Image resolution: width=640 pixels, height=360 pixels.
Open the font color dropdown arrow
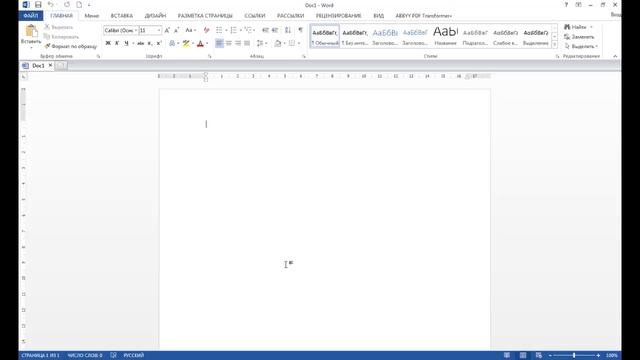pos(207,43)
